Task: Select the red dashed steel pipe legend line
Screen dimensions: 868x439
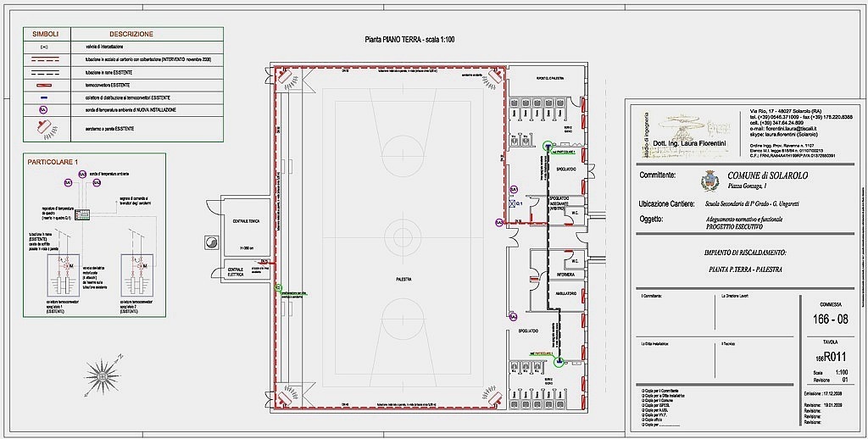Action: pyautogui.click(x=46, y=60)
